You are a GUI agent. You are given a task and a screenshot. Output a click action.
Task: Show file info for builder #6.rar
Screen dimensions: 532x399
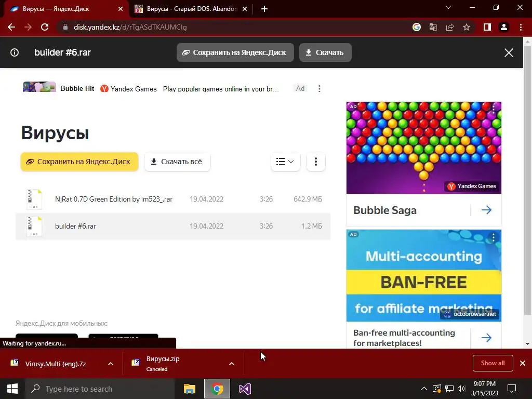pyautogui.click(x=15, y=52)
